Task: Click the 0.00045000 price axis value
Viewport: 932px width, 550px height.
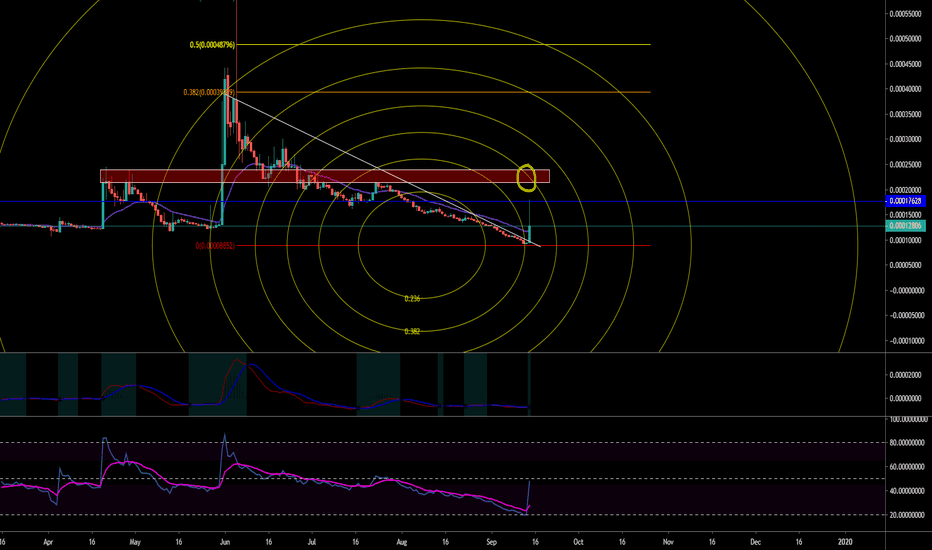Action: (906, 64)
